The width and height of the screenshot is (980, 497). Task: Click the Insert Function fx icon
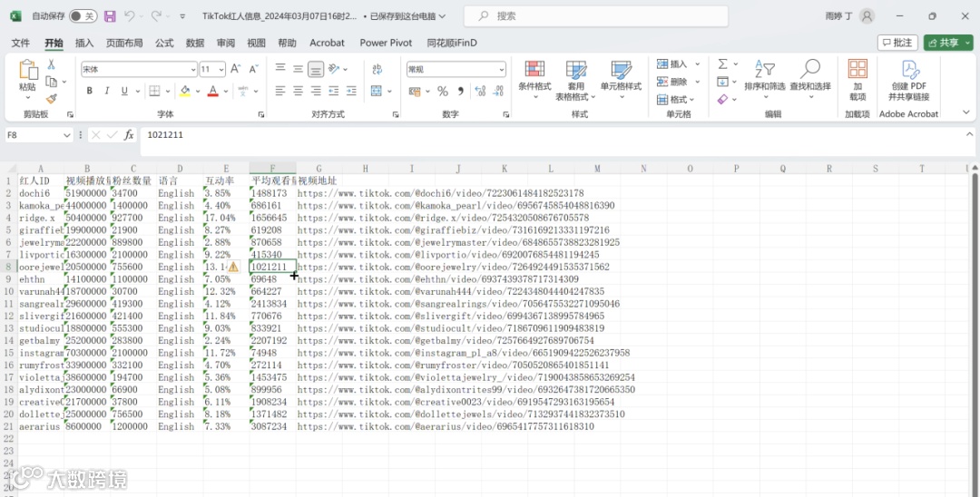pyautogui.click(x=129, y=135)
